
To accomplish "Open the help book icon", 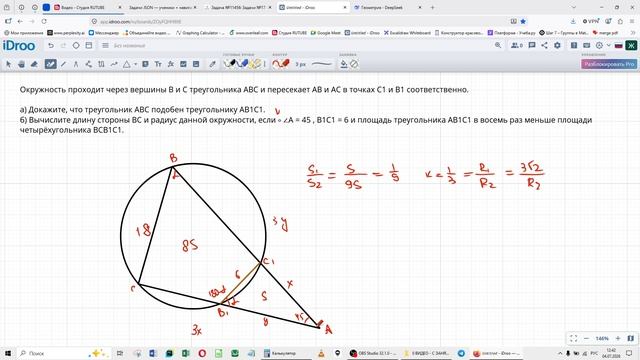I will pyautogui.click(x=574, y=45).
